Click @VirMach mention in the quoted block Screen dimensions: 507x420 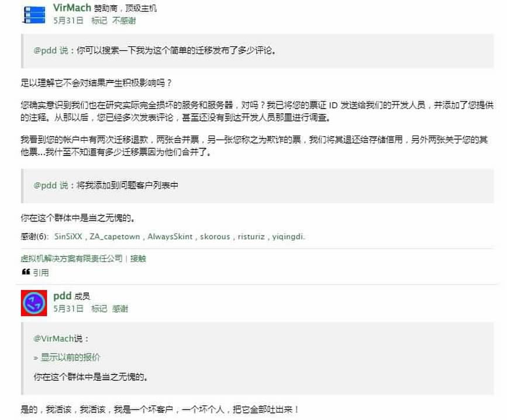(53, 339)
